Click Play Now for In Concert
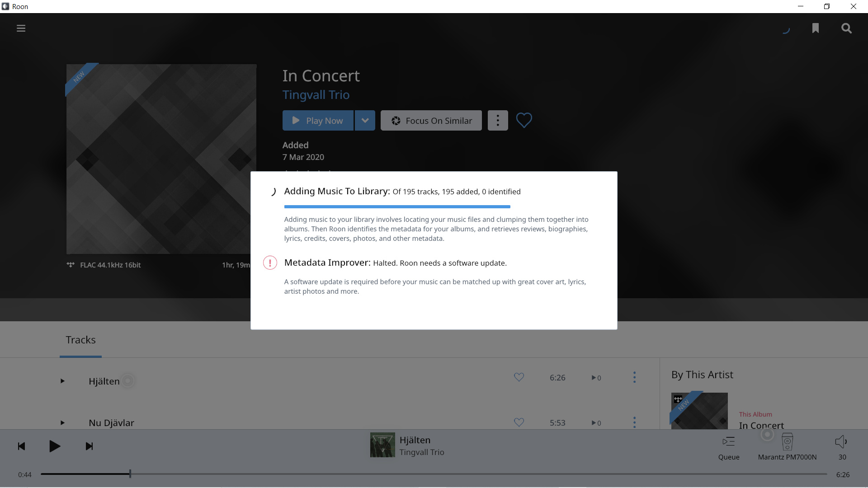Image resolution: width=868 pixels, height=488 pixels. click(x=318, y=121)
